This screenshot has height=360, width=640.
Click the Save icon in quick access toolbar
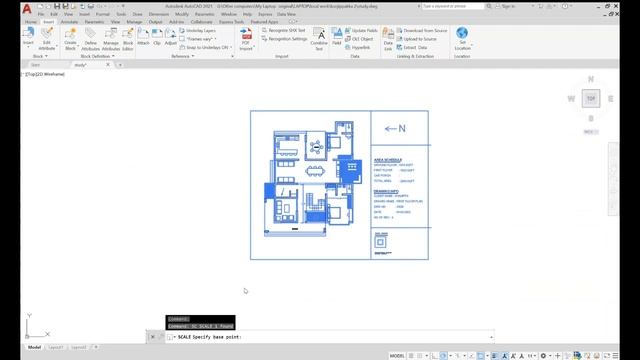click(x=57, y=6)
